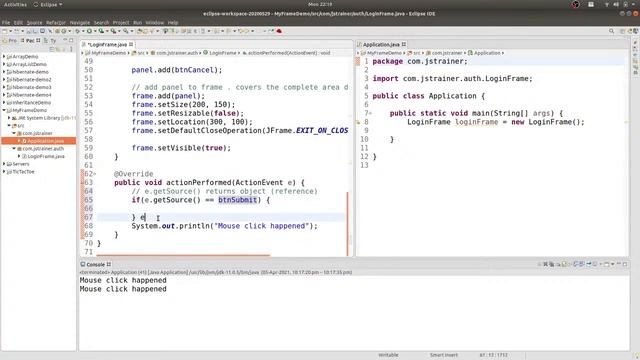This screenshot has height=360, width=640.
Task: Open the Run button dropdown arrow
Action: tap(95, 31)
